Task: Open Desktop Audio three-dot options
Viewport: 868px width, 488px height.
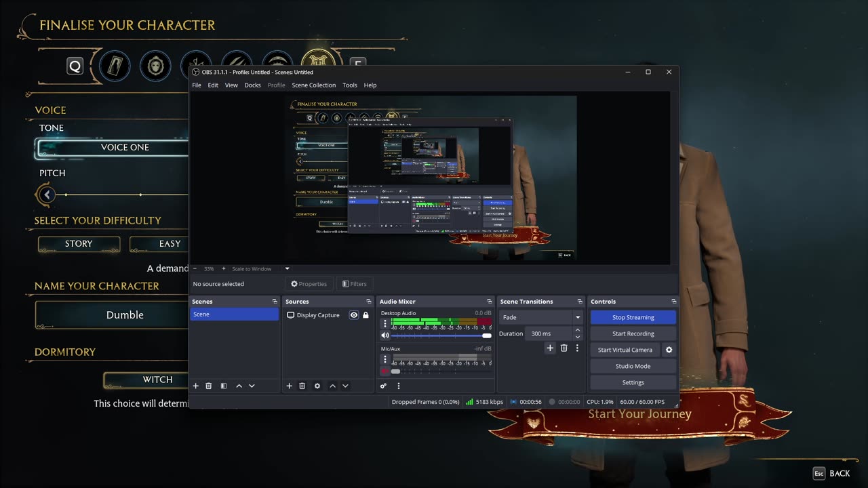Action: click(385, 323)
